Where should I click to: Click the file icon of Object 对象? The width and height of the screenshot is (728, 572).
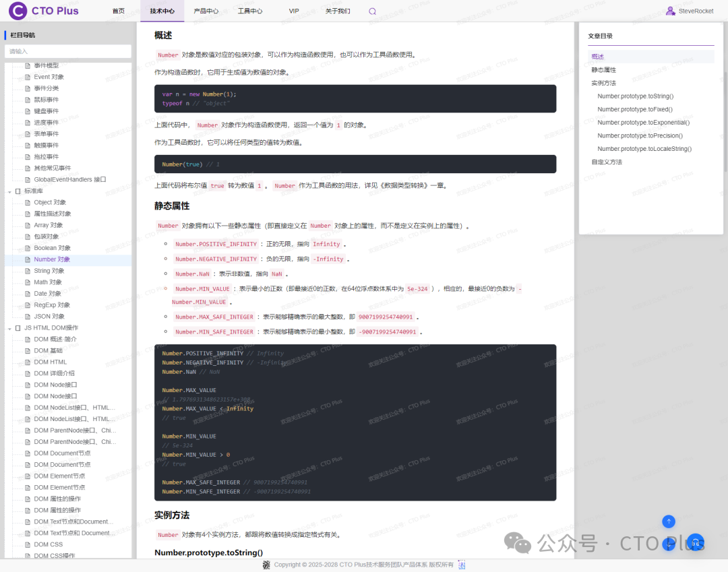coord(28,203)
